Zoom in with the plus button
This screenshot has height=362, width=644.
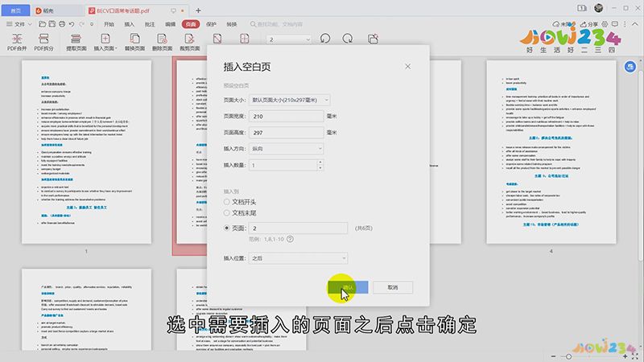[625, 356]
